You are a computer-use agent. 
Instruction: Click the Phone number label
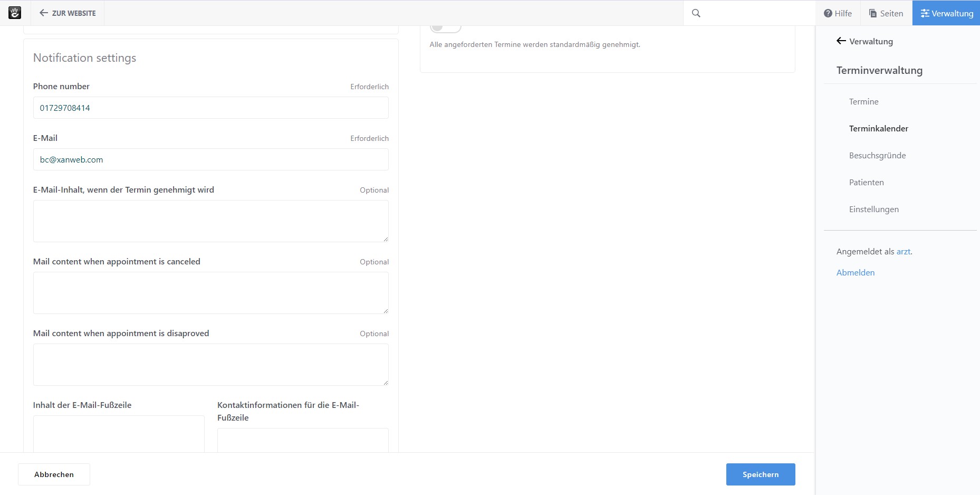[61, 87]
